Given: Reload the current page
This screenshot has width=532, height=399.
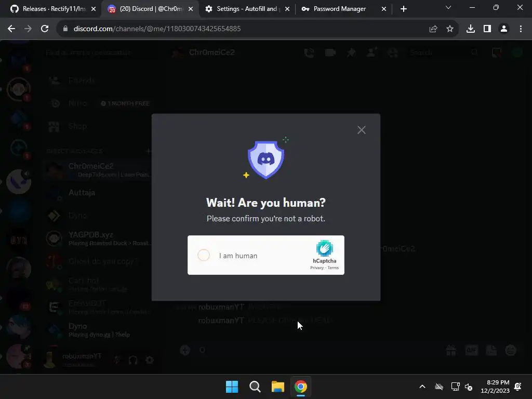Looking at the screenshot, I should [x=45, y=29].
